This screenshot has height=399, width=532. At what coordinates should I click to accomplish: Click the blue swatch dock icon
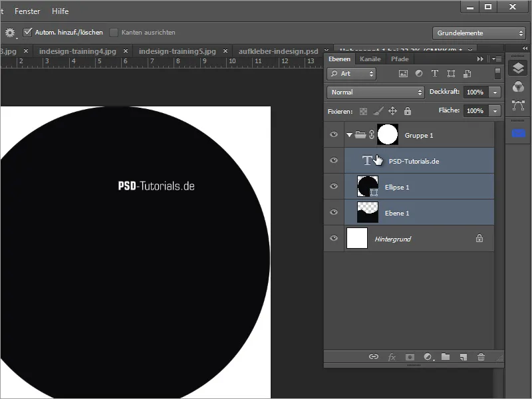[x=518, y=134]
